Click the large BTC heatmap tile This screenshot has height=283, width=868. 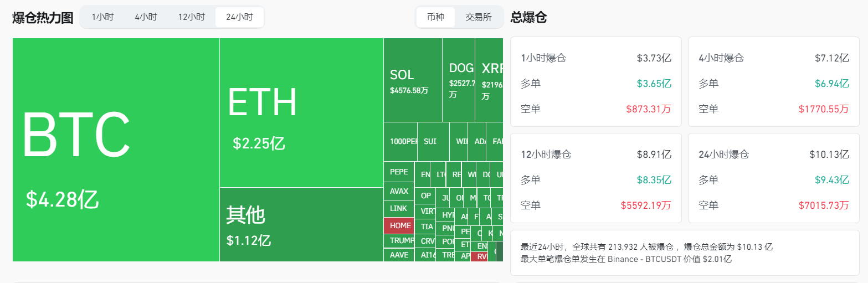tap(116, 150)
